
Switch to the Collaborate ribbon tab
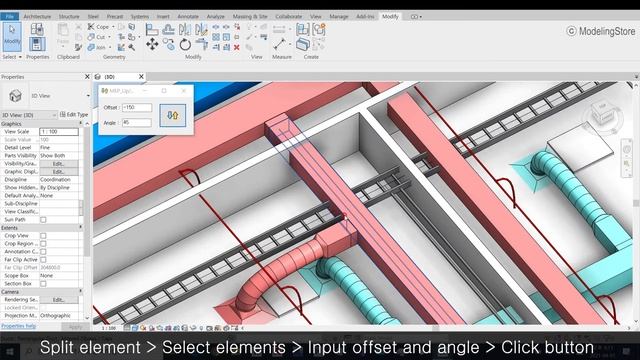(289, 16)
